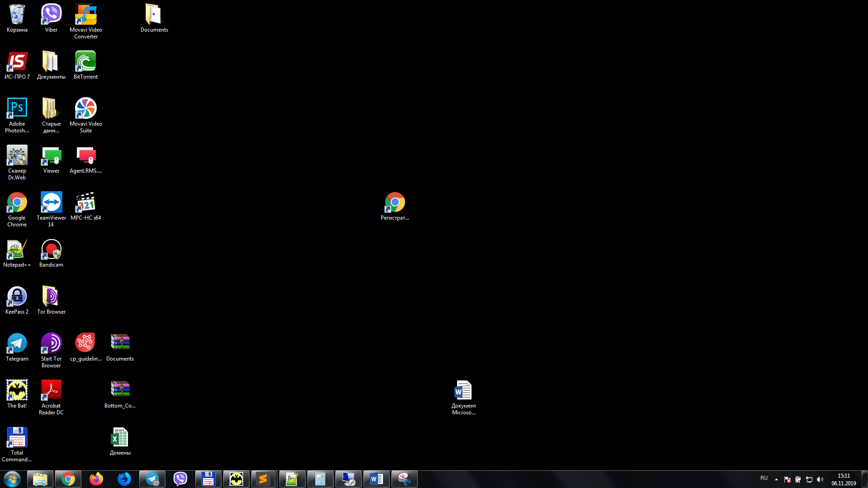The width and height of the screenshot is (868, 488).
Task: Launch the Notepad++ desktop shortcut
Action: click(17, 253)
